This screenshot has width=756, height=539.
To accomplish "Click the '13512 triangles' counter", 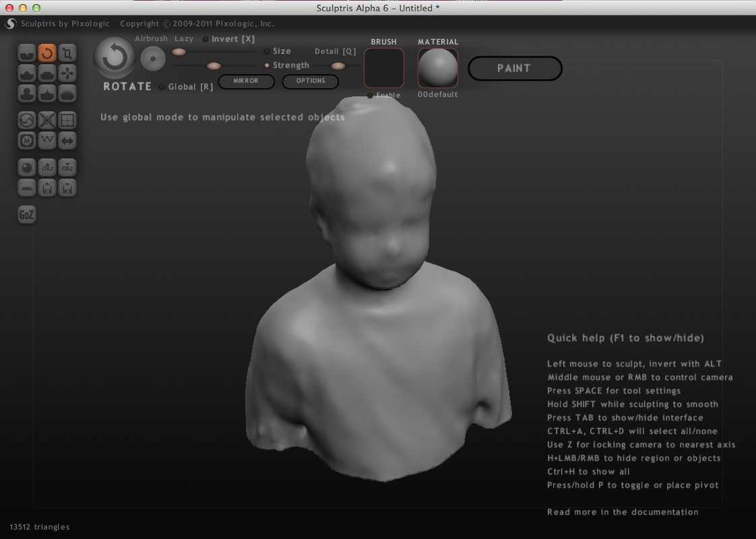I will pyautogui.click(x=40, y=527).
